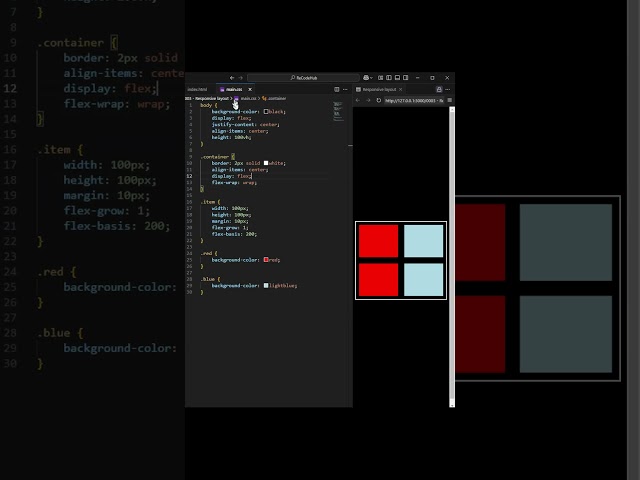Toggle the bottom panel layout icon
Image resolution: width=640 pixels, height=480 pixels.
[397, 78]
